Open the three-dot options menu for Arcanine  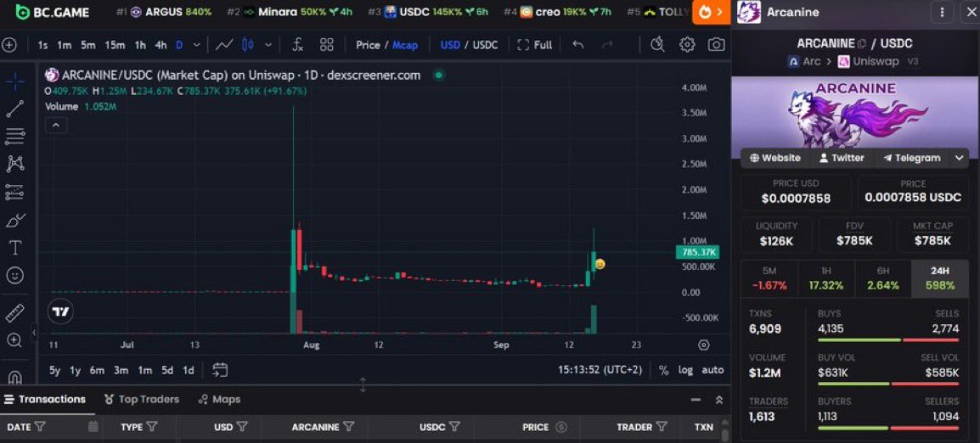[942, 12]
